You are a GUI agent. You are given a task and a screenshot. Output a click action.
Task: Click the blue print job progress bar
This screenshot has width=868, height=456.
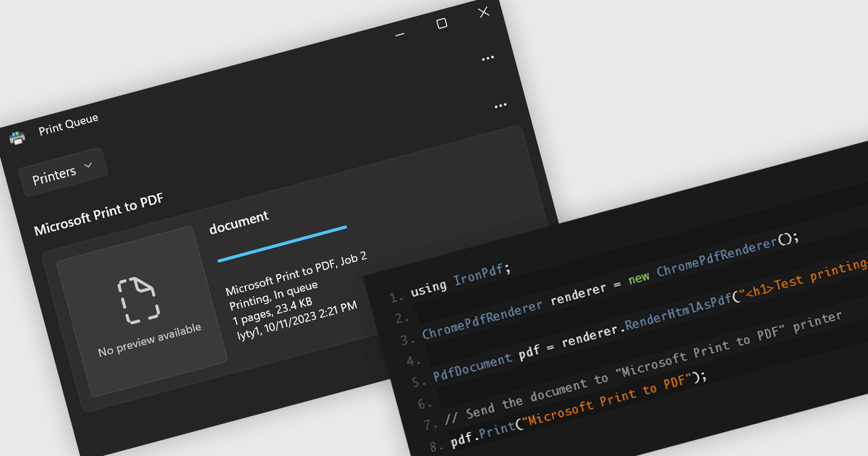tap(282, 244)
